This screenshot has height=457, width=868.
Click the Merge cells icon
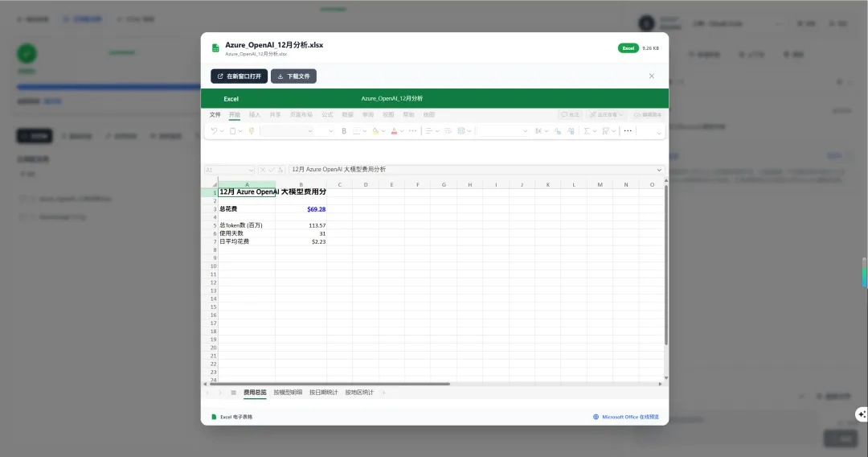pyautogui.click(x=461, y=131)
